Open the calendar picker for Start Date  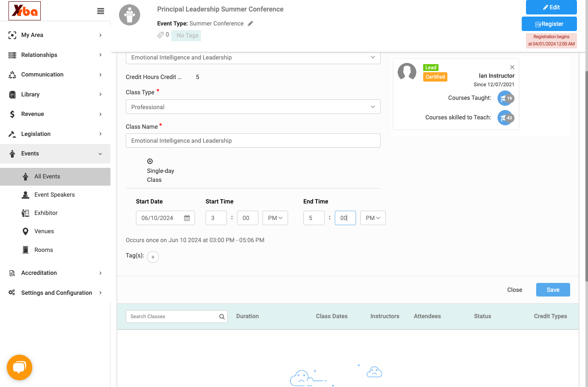[187, 218]
